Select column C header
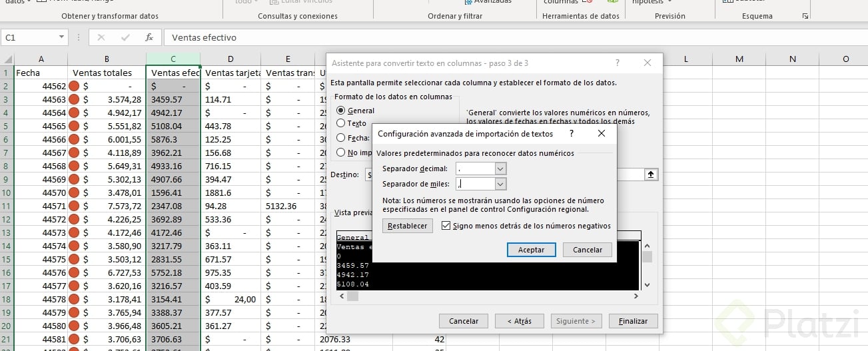This screenshot has width=868, height=351. pyautogui.click(x=173, y=59)
